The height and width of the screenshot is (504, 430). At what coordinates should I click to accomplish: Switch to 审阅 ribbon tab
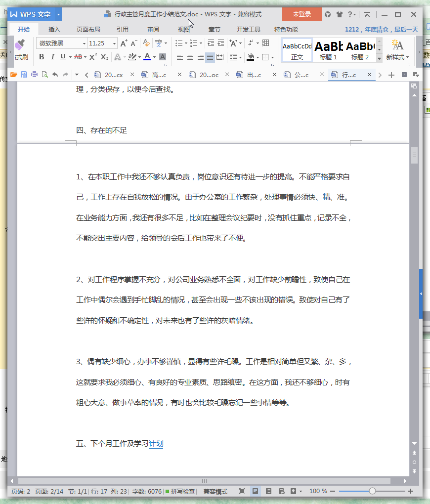click(x=153, y=30)
